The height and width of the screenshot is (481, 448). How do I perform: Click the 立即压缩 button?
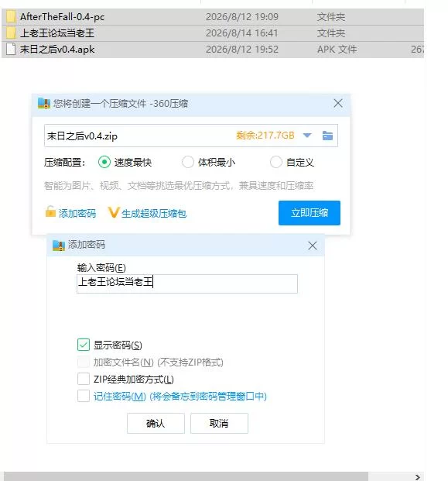(x=309, y=213)
